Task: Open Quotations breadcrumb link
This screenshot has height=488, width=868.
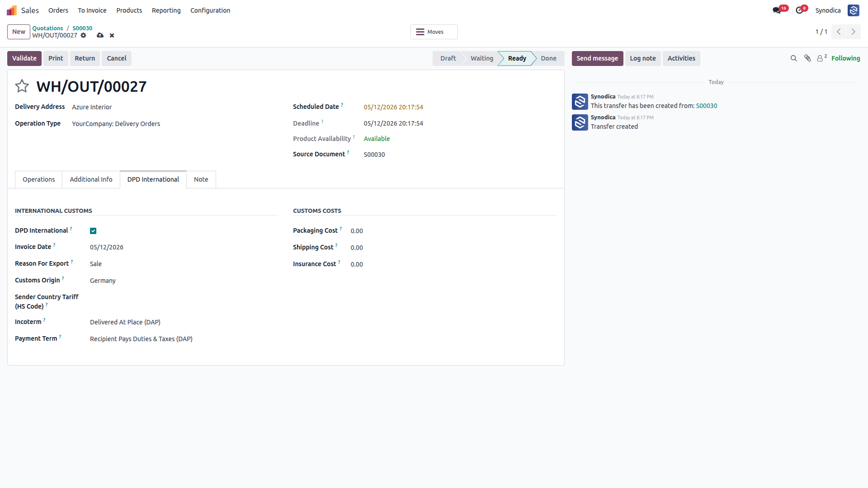Action: tap(47, 28)
